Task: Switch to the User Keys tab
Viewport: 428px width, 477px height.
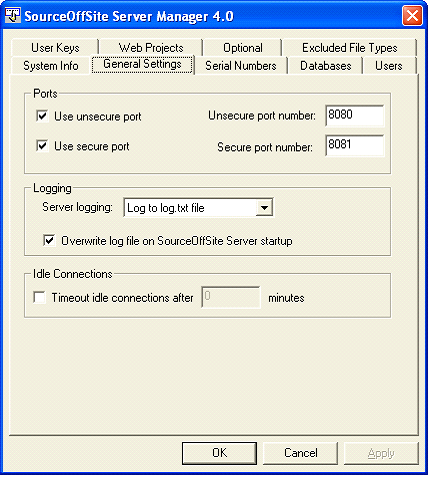Action: [x=55, y=48]
